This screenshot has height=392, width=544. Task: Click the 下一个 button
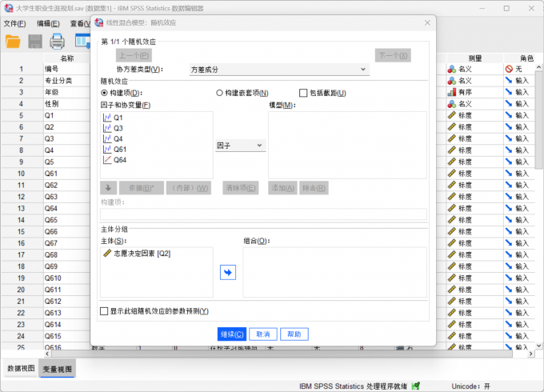point(393,55)
